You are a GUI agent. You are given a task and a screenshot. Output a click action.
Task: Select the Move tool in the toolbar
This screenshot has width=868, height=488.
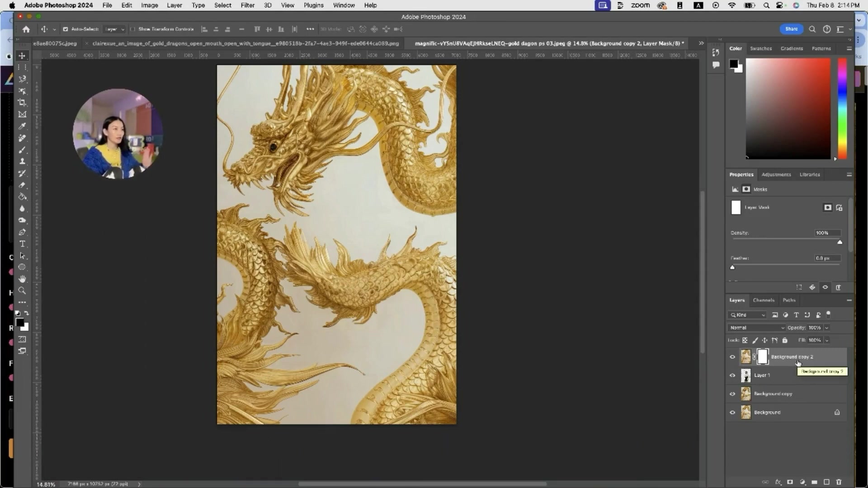[22, 56]
